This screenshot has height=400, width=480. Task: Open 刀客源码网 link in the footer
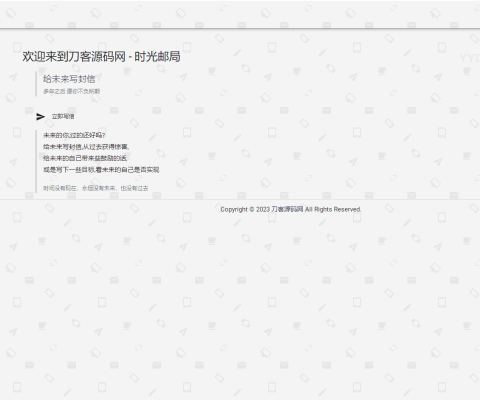click(287, 209)
